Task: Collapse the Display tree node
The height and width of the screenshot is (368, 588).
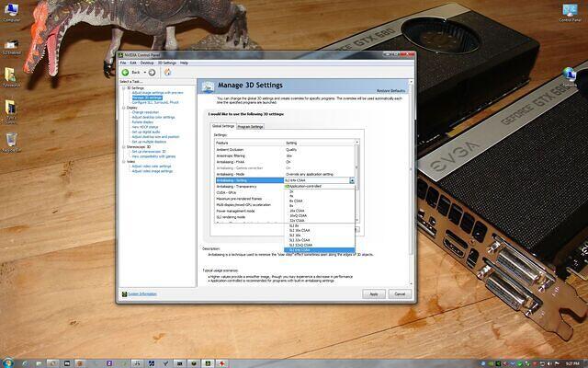Action: coord(123,108)
